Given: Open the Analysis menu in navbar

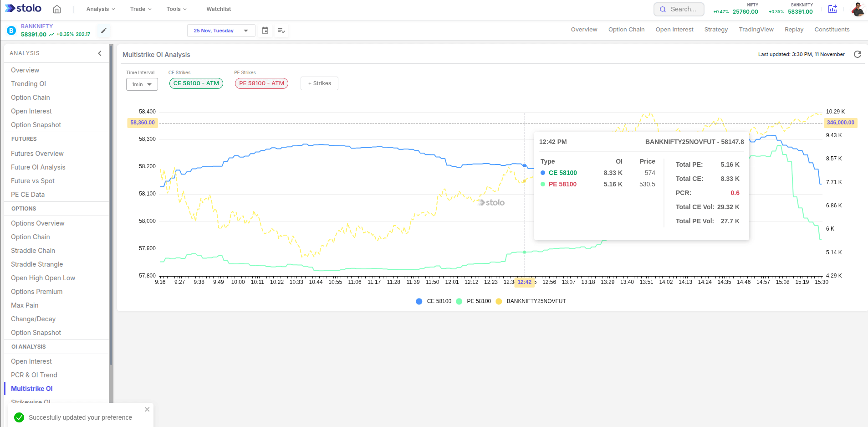Looking at the screenshot, I should pyautogui.click(x=100, y=9).
